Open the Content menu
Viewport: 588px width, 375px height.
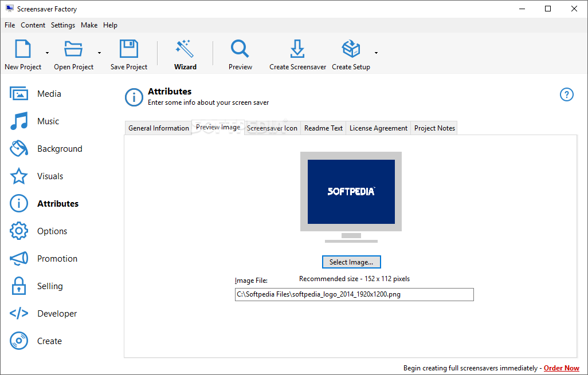(33, 25)
